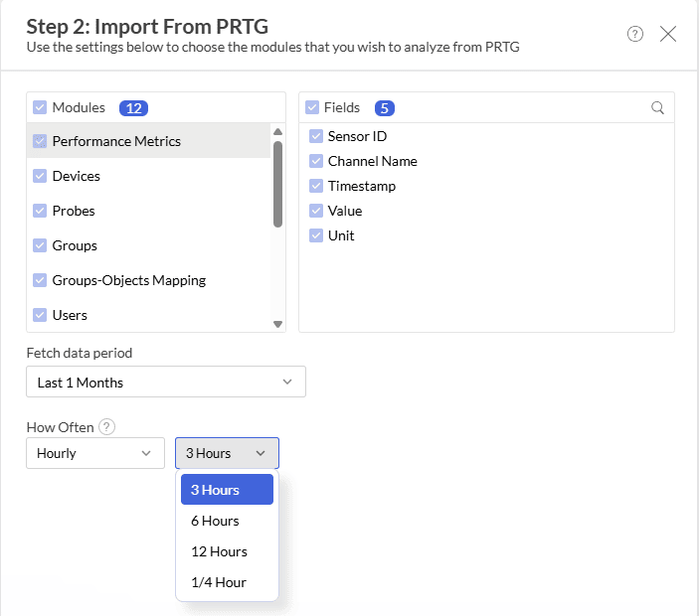
Task: Select the Devices module row
Action: (77, 176)
